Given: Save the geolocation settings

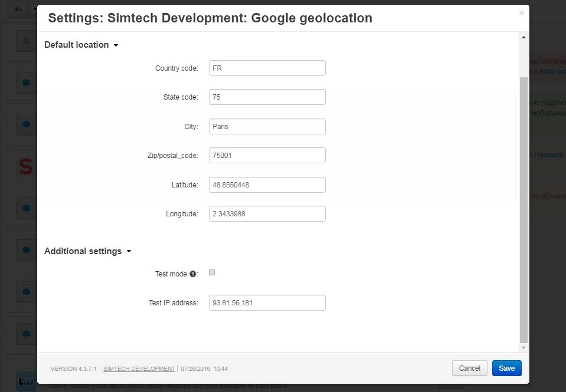Looking at the screenshot, I should point(507,368).
